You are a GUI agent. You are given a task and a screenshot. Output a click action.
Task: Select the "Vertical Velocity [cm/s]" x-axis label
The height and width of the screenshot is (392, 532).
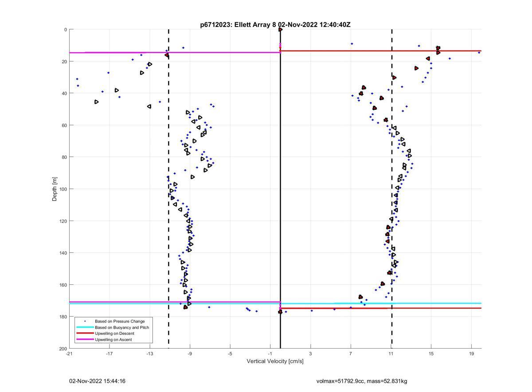click(275, 361)
